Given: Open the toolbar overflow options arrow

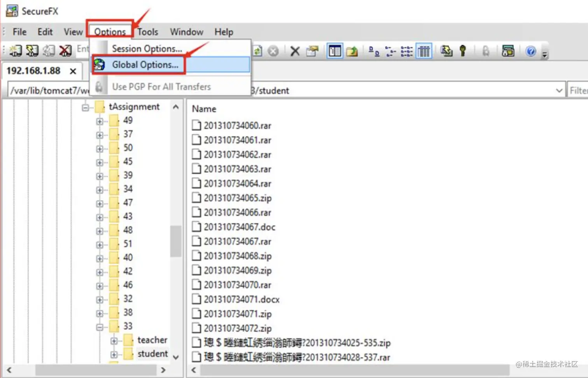Looking at the screenshot, I should point(544,54).
